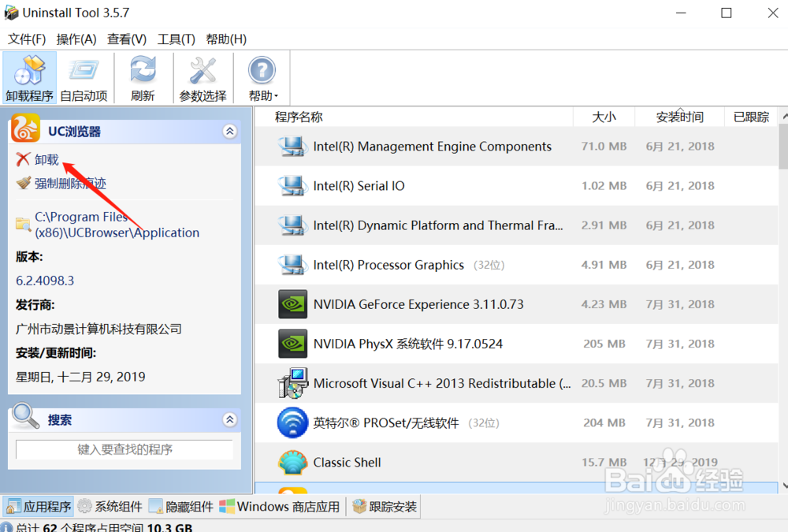Viewport: 788px width, 532px height.
Task: Switch to the 系统组件 tab
Action: (110, 506)
